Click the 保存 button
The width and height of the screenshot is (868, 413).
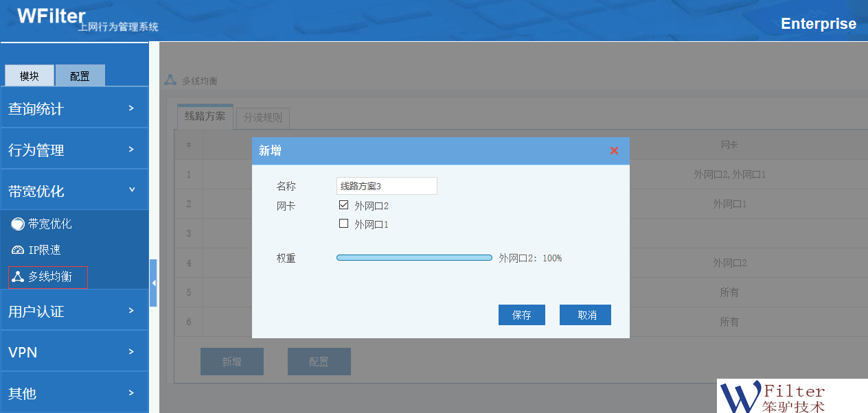521,315
